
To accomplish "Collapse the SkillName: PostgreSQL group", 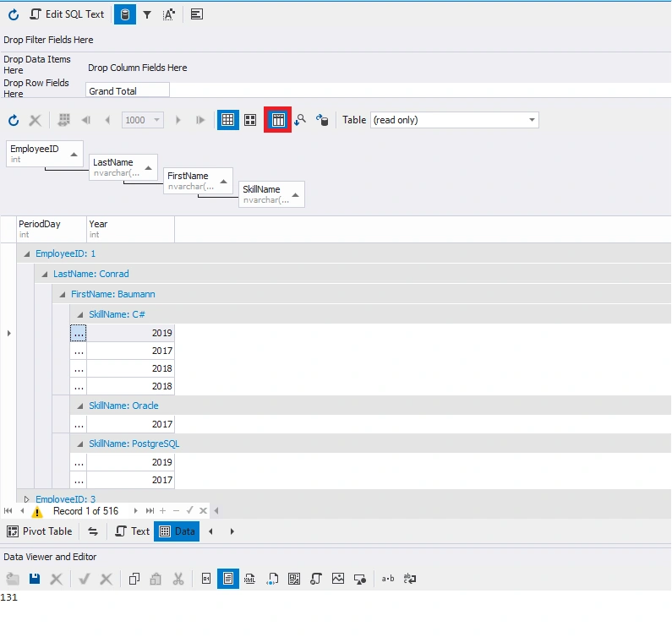I will pos(80,444).
